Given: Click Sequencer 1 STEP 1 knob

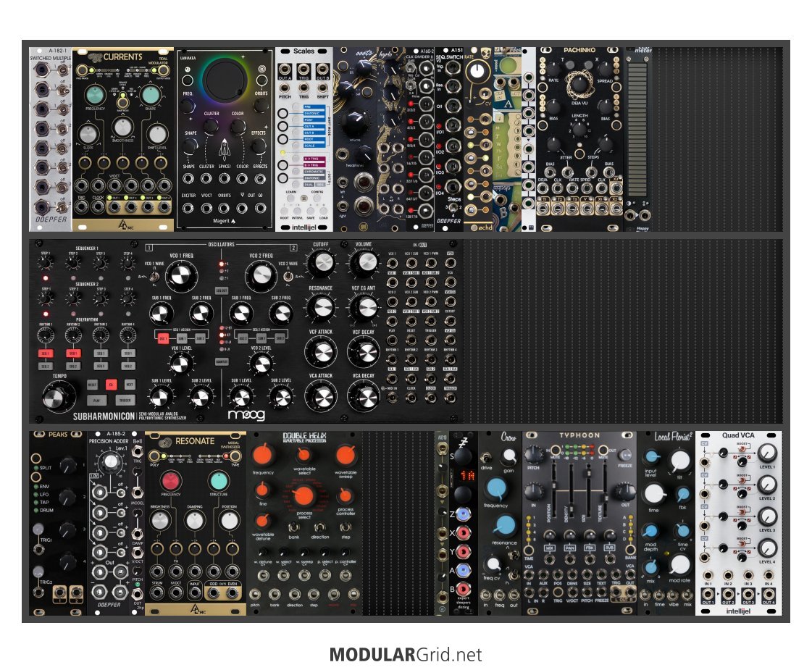Looking at the screenshot, I should (x=46, y=263).
